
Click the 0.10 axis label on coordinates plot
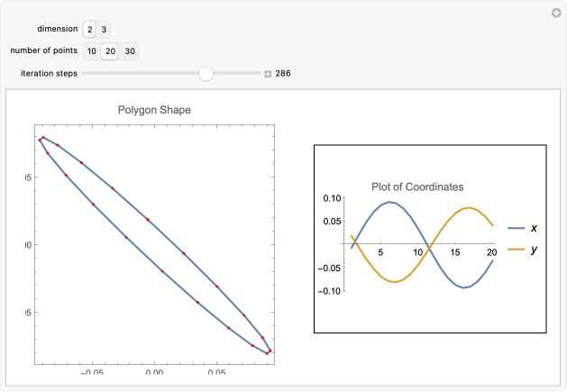[332, 198]
